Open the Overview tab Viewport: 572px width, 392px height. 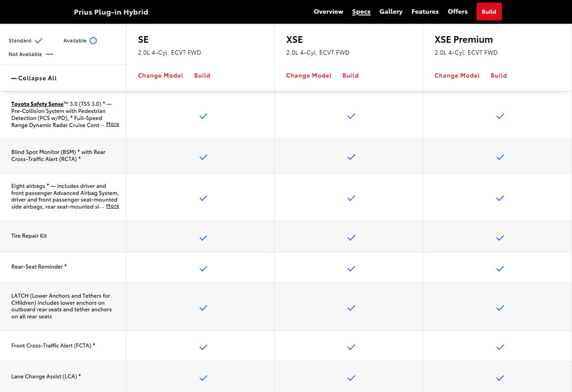pyautogui.click(x=328, y=12)
